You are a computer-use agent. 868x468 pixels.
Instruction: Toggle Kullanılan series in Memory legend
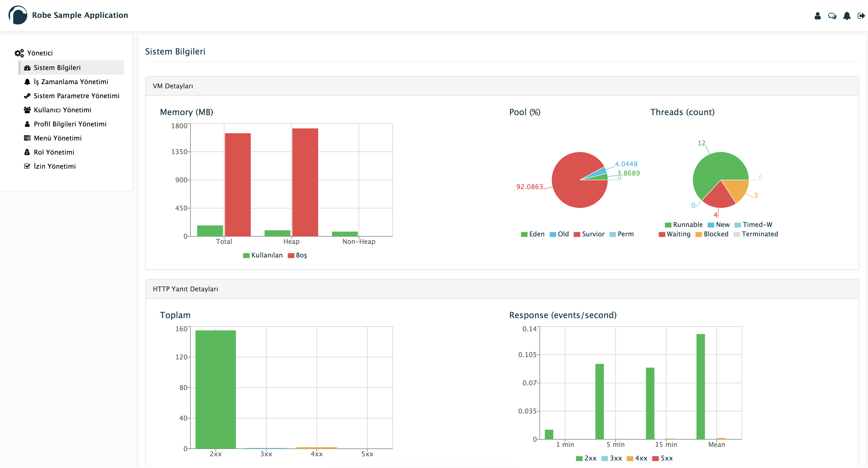point(263,255)
